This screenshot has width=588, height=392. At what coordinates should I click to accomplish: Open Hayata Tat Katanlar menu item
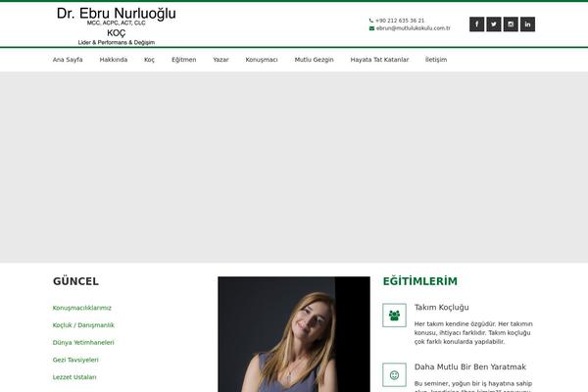pyautogui.click(x=379, y=60)
